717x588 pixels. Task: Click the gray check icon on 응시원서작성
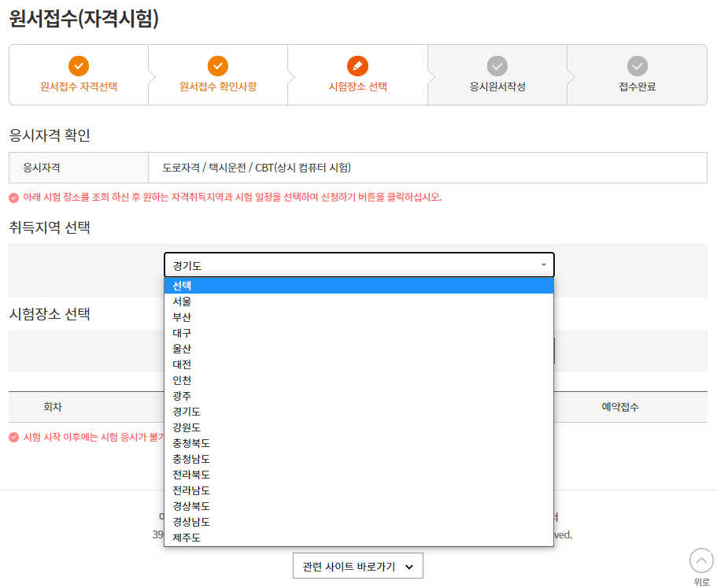(x=498, y=66)
